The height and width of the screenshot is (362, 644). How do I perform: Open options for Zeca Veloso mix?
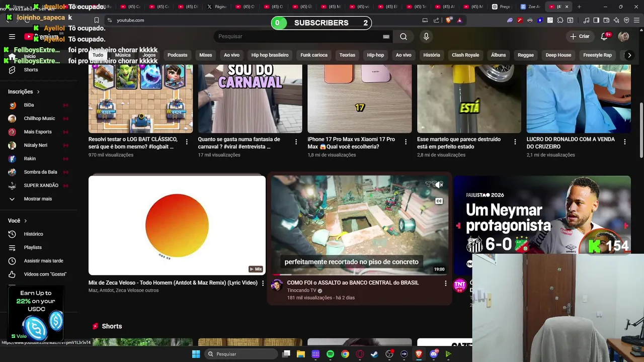[263, 283]
